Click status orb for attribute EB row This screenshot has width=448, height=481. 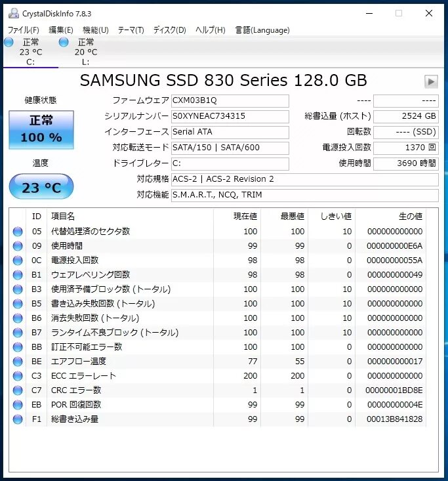(18, 405)
